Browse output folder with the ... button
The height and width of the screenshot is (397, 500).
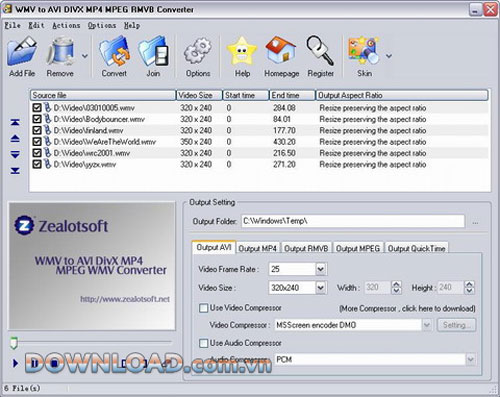pyautogui.click(x=475, y=222)
